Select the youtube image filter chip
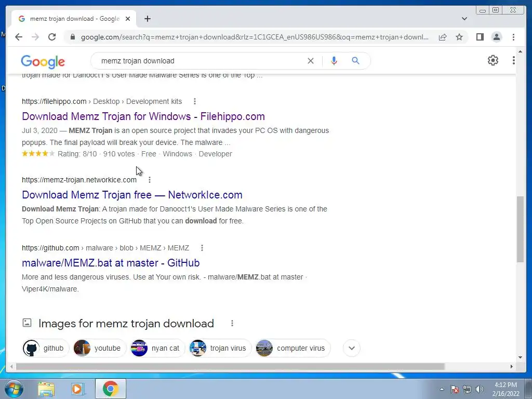The height and width of the screenshot is (399, 532). [x=99, y=348]
